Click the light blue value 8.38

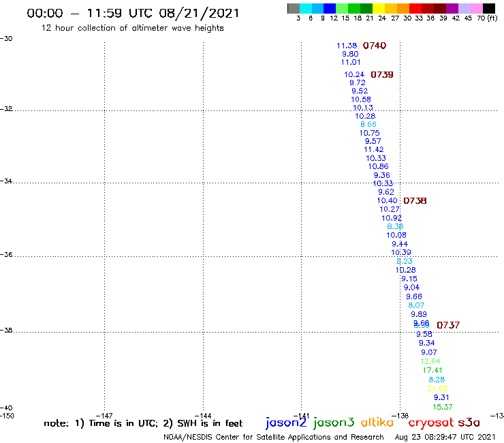[395, 226]
